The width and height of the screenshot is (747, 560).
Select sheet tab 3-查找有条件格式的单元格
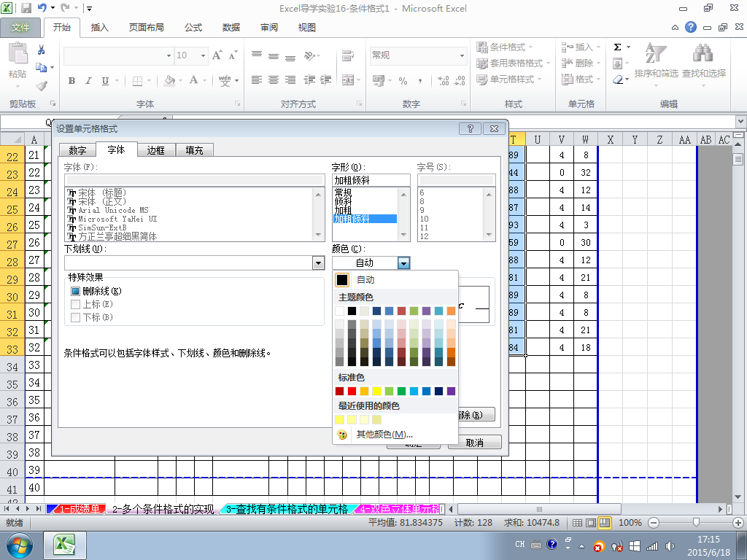[x=287, y=509]
